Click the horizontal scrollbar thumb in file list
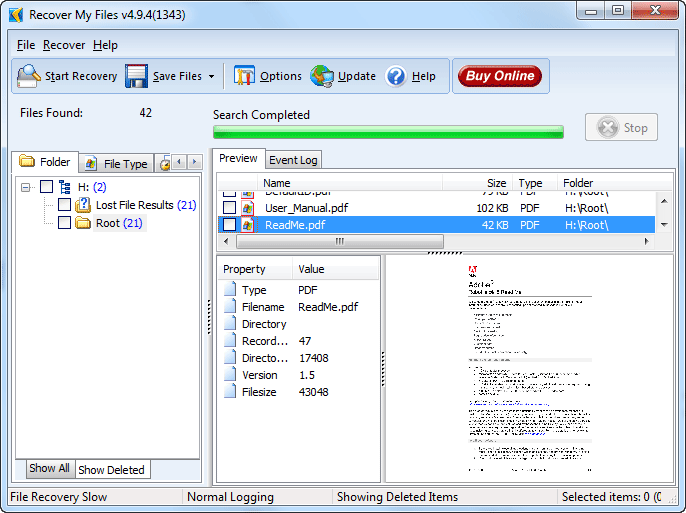 [x=340, y=241]
